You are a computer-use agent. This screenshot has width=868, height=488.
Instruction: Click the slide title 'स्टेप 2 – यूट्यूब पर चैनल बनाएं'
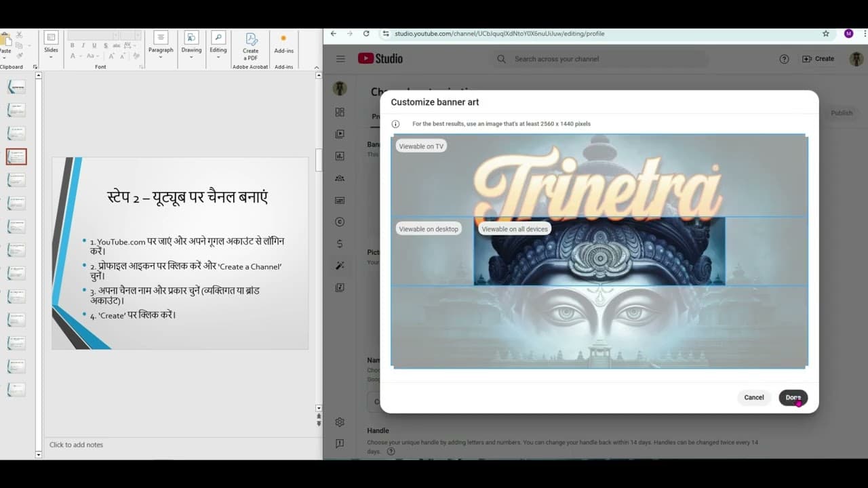pyautogui.click(x=187, y=197)
